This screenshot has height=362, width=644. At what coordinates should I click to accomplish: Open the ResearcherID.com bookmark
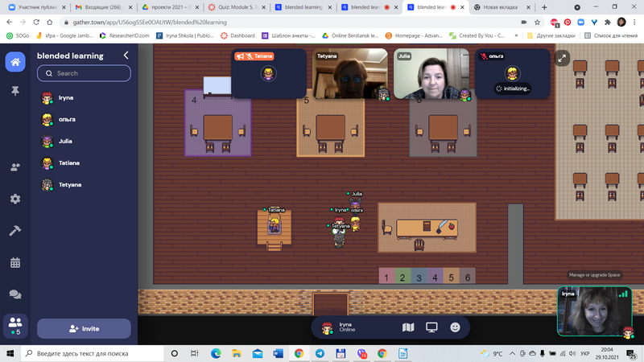point(125,35)
